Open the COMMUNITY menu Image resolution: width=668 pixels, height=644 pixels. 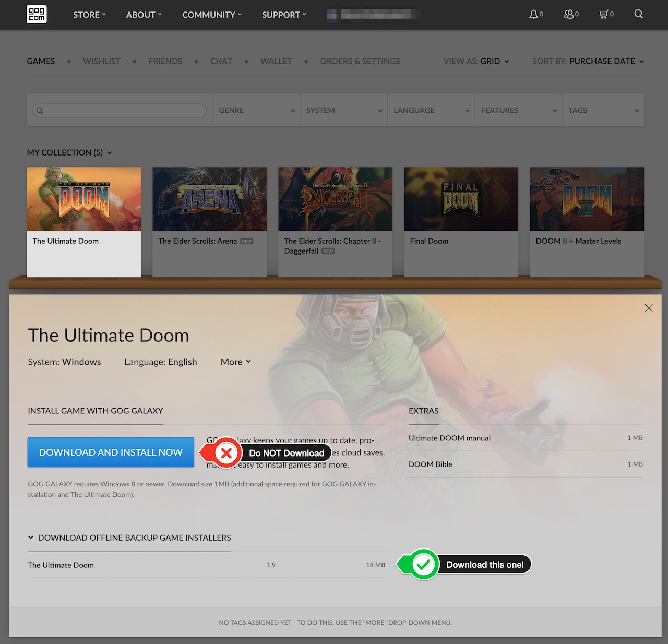(x=212, y=15)
